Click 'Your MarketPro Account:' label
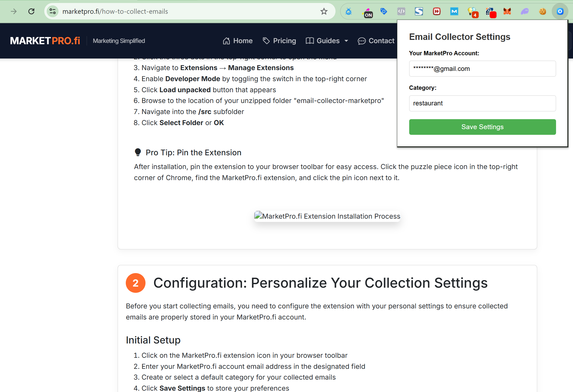Image resolution: width=573 pixels, height=392 pixels. (x=444, y=53)
